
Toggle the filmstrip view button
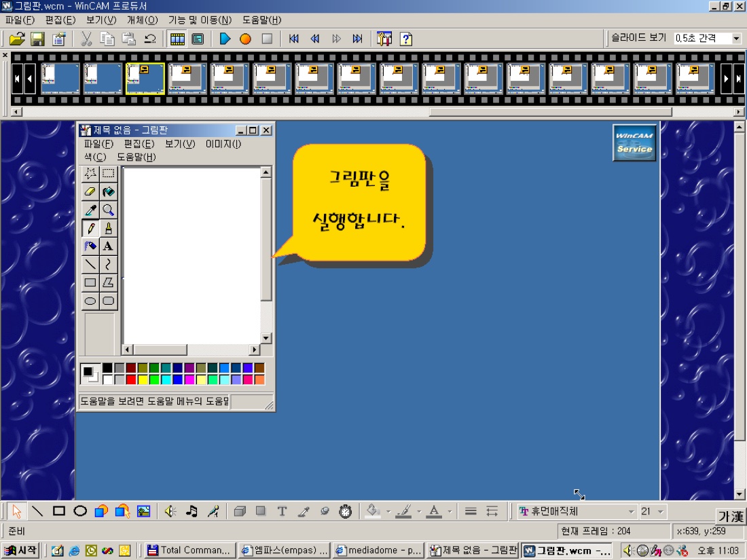pos(177,39)
